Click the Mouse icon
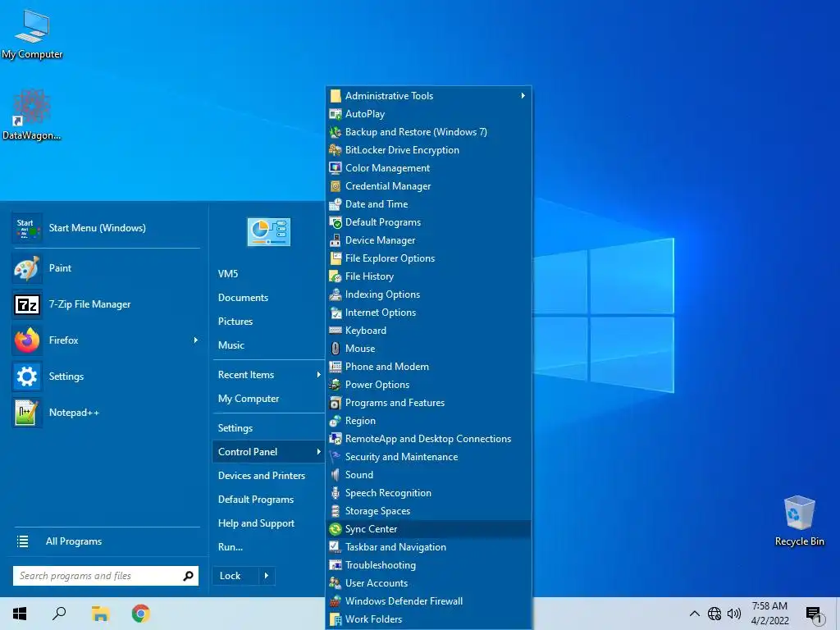Screen dimensions: 840x630 (336, 349)
